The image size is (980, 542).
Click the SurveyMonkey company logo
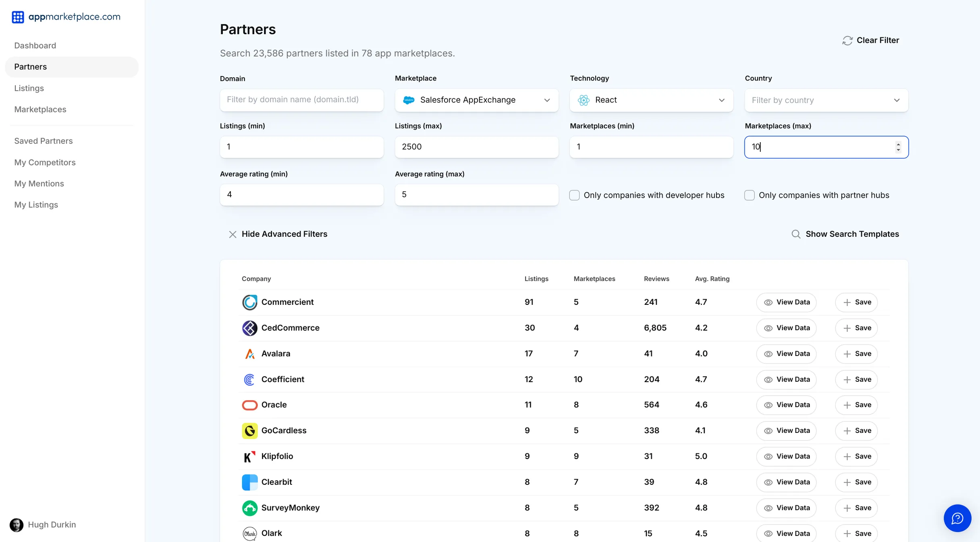249,508
